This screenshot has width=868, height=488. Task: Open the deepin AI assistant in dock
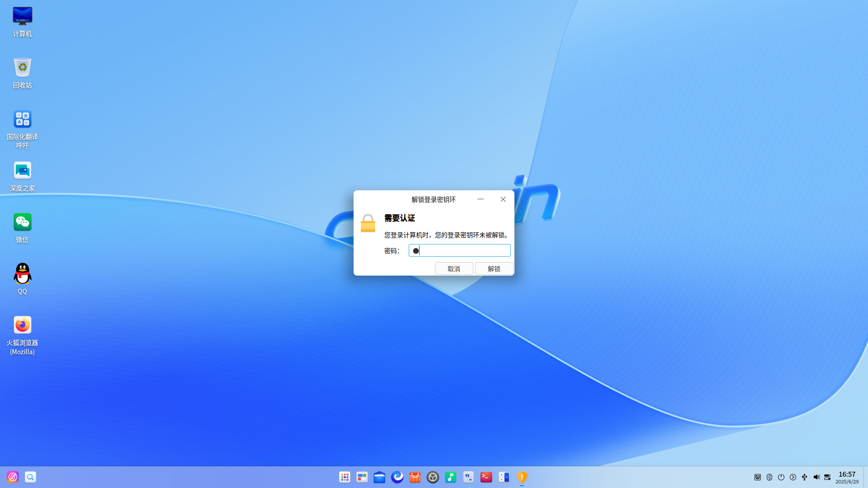pos(13,477)
